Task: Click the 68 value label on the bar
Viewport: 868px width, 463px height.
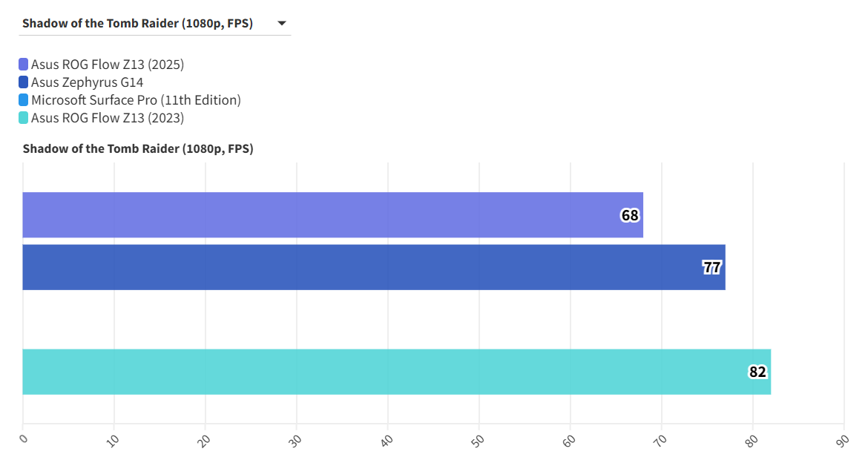Action: (x=630, y=216)
